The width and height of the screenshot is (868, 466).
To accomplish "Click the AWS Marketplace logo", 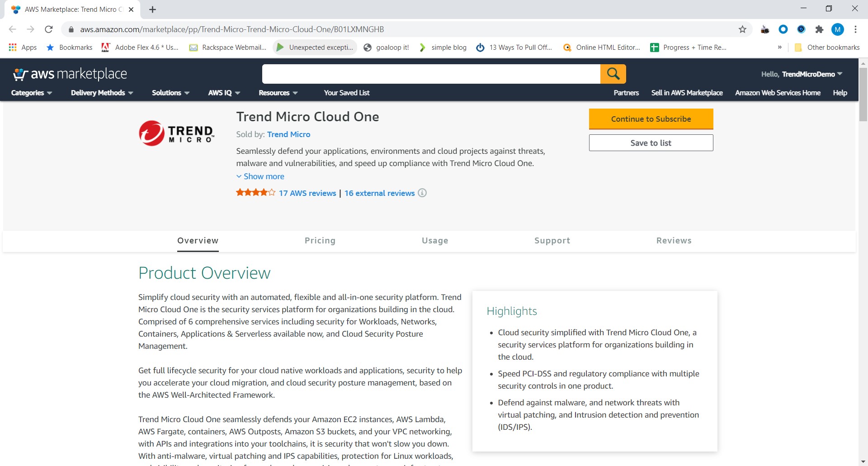I will (x=70, y=74).
